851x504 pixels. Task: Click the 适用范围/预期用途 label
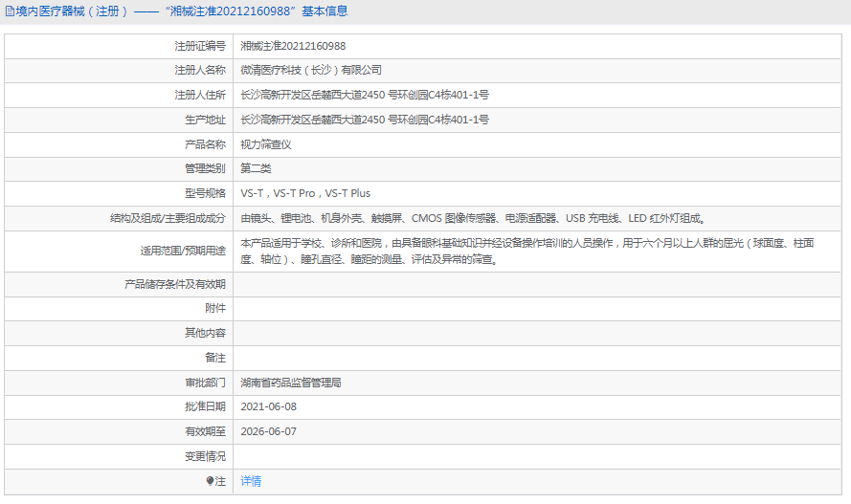click(x=183, y=251)
